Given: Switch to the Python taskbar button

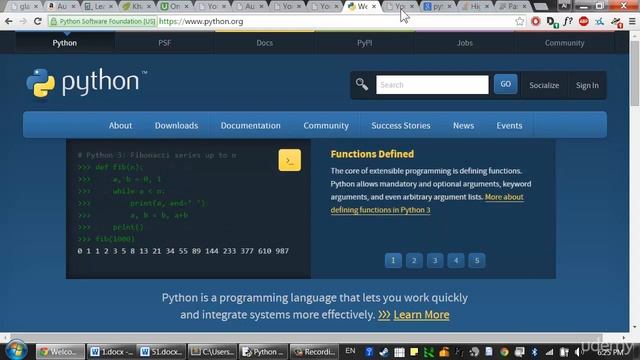Looking at the screenshot, I should click(x=263, y=351).
